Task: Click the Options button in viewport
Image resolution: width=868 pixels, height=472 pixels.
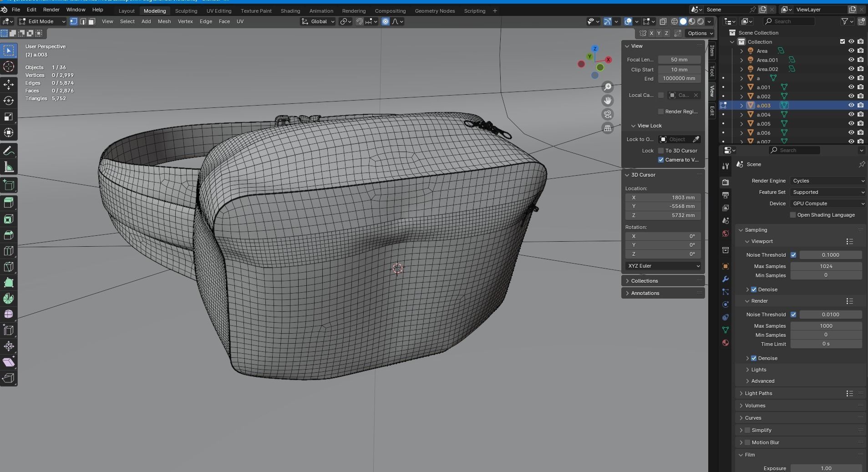Action: tap(700, 33)
